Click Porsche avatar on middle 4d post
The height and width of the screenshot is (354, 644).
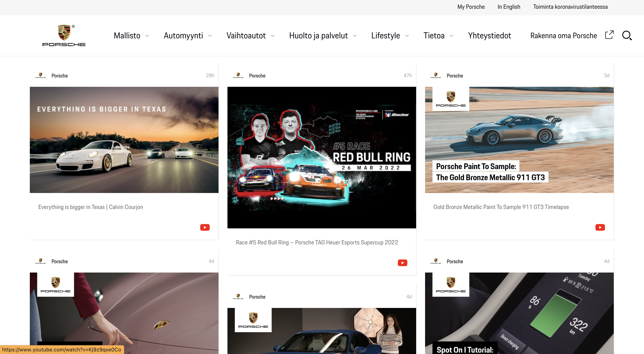coord(238,296)
